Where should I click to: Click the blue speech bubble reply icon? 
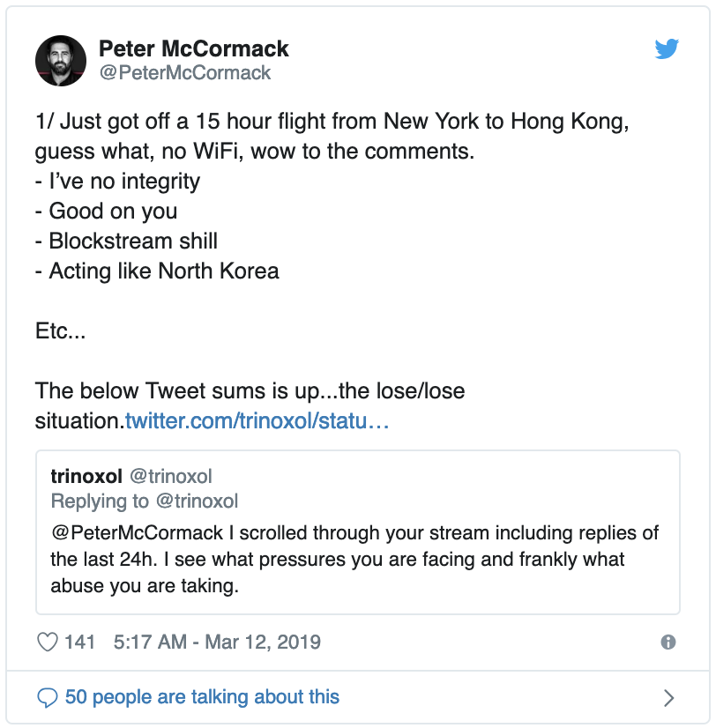pyautogui.click(x=47, y=698)
